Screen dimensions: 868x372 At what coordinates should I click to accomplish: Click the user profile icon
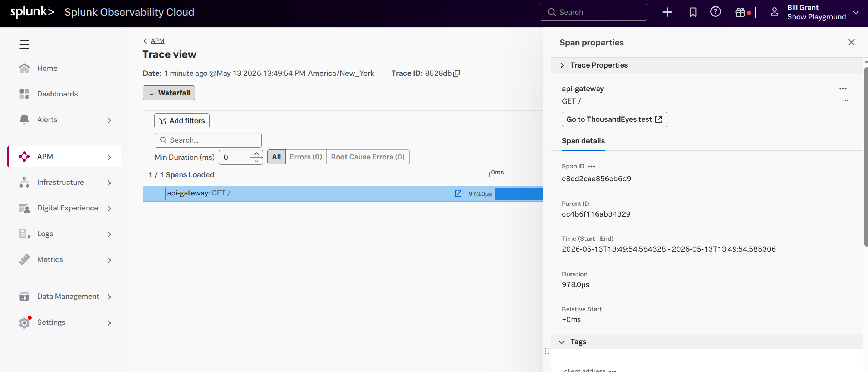(774, 12)
